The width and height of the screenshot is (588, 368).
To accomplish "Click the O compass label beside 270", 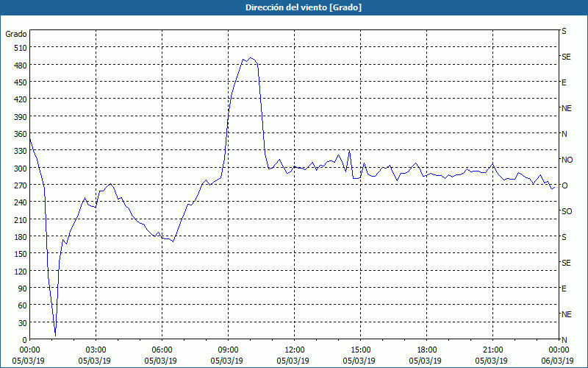I will tap(564, 185).
